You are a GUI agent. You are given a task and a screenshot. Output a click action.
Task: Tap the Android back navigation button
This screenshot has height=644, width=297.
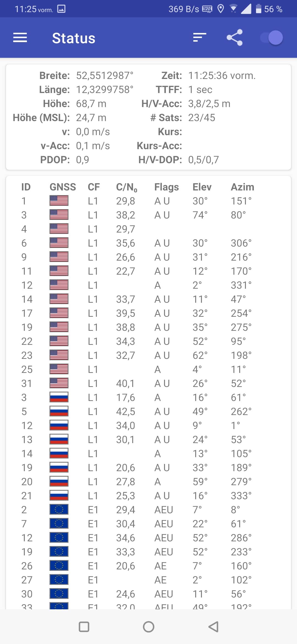point(213,627)
